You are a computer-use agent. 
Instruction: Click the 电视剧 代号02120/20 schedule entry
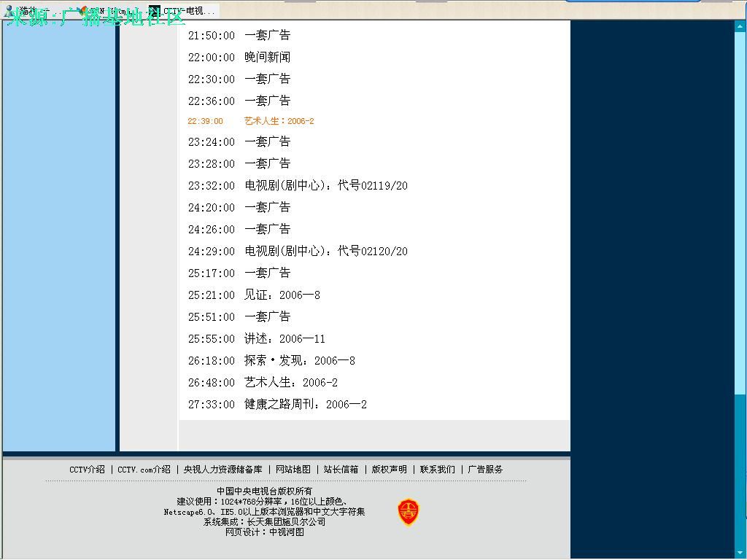325,252
